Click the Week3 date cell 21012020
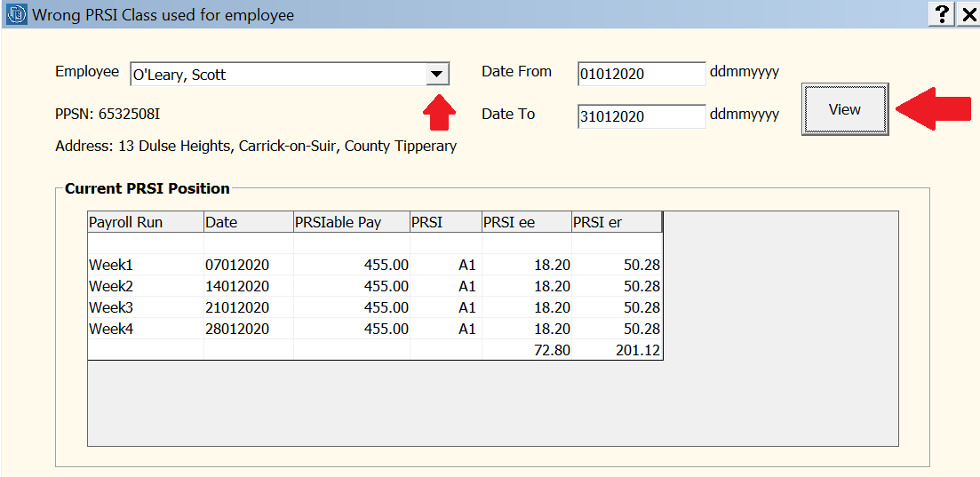Viewport: 980px width, 477px height. (x=249, y=307)
